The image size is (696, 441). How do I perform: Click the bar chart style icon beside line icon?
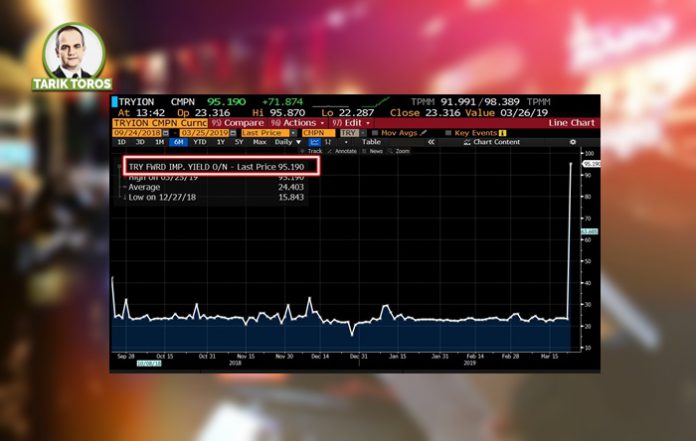(x=328, y=142)
